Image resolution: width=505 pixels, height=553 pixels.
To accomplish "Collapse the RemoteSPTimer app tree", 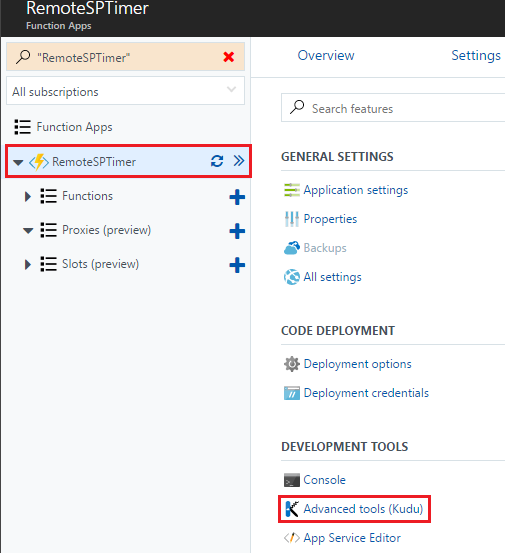I will pyautogui.click(x=18, y=162).
